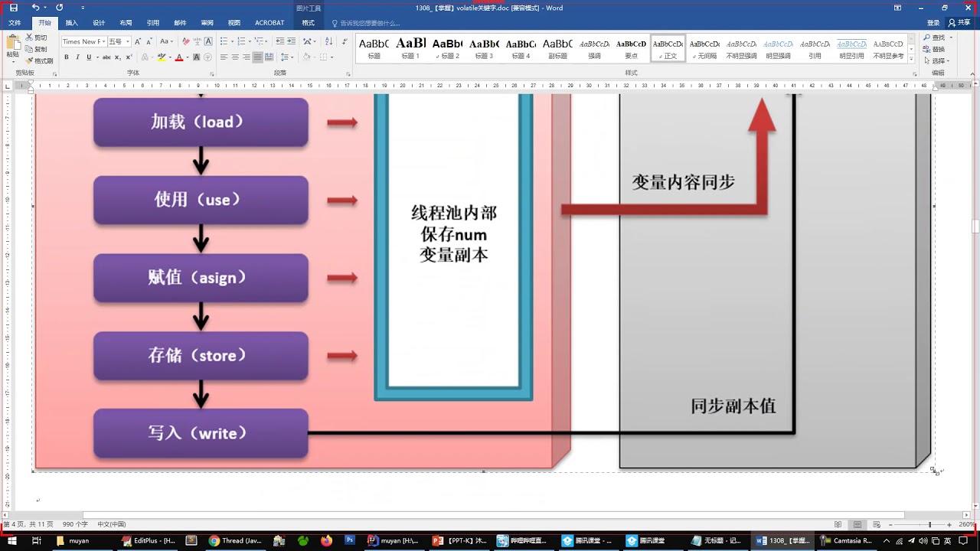Click the Tell Me search box

(x=366, y=23)
